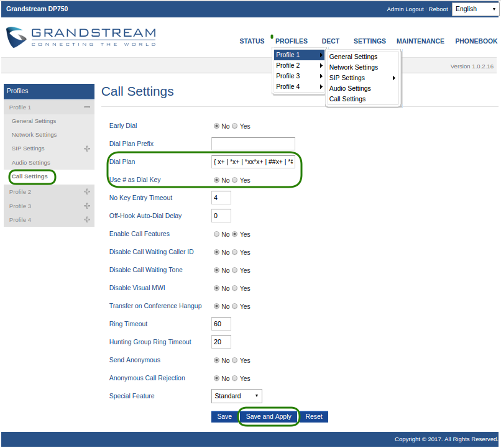The width and height of the screenshot is (501, 448).
Task: Set Disable Call Waiting Tone to Yes
Action: coord(235,270)
